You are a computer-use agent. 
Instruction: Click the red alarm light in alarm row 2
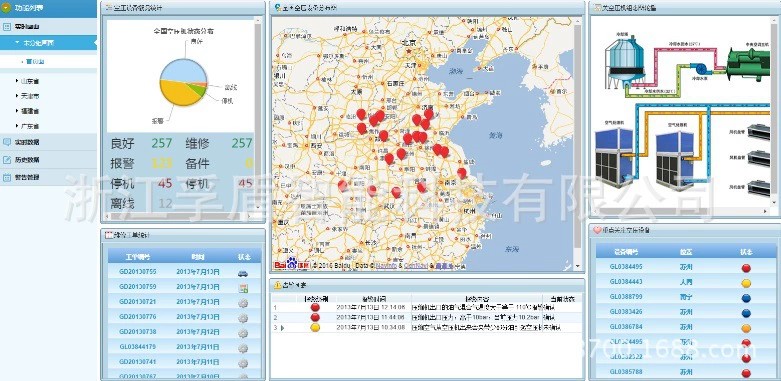(315, 317)
